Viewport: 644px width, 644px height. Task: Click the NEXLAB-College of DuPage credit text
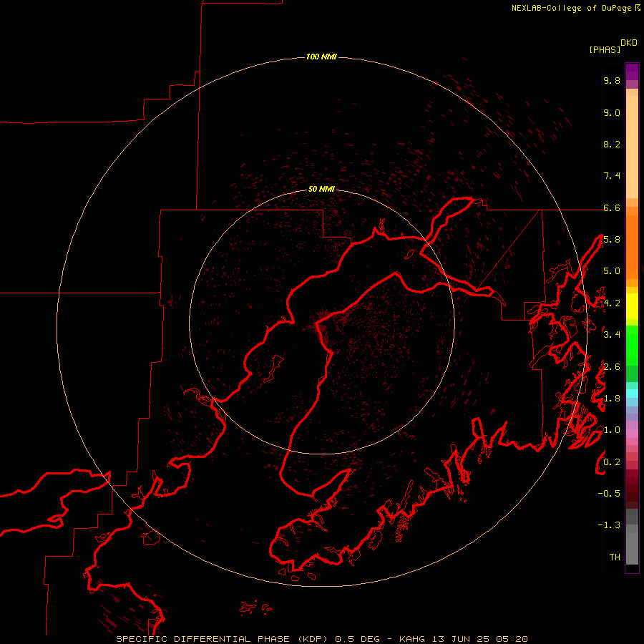pyautogui.click(x=572, y=8)
